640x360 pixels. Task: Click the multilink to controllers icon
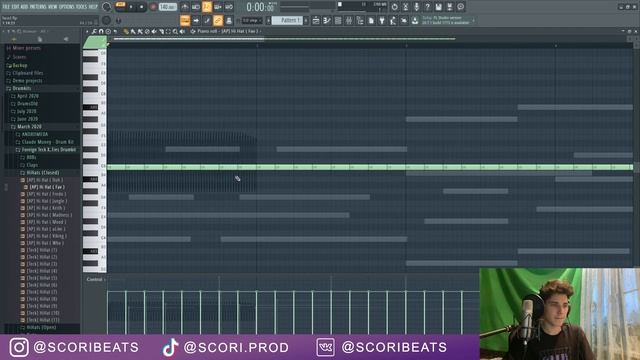[x=229, y=20]
